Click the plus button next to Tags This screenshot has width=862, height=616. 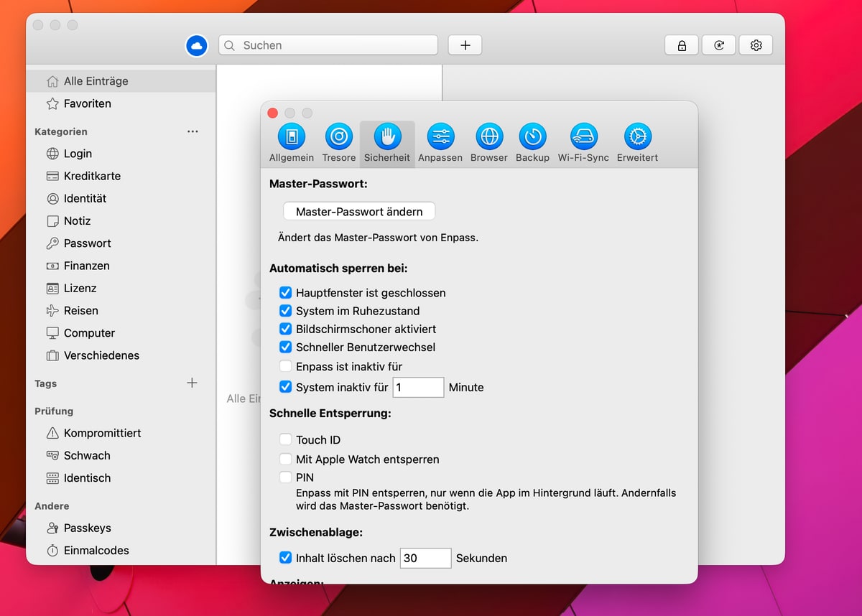click(x=192, y=383)
